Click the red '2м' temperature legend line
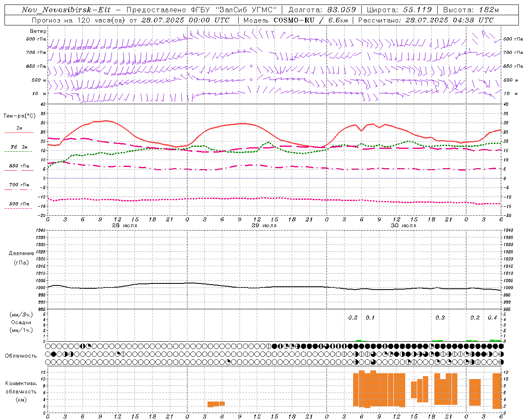 (x=19, y=132)
